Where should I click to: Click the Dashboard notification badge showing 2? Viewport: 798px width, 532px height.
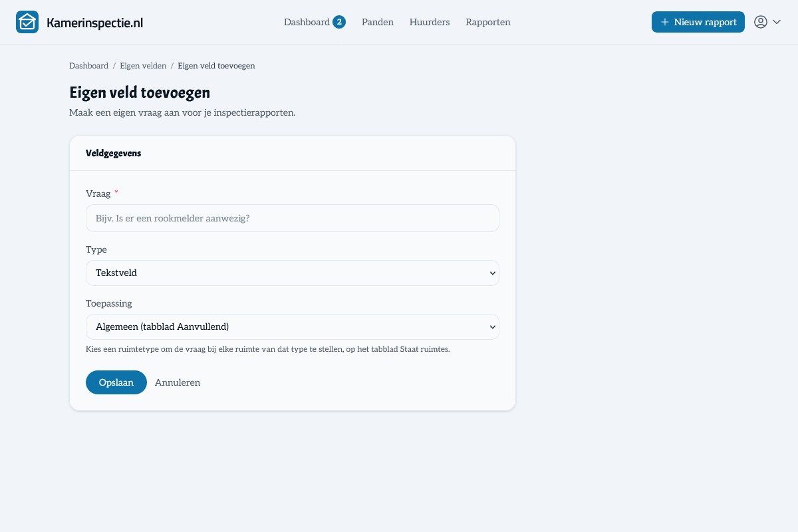pyautogui.click(x=339, y=22)
